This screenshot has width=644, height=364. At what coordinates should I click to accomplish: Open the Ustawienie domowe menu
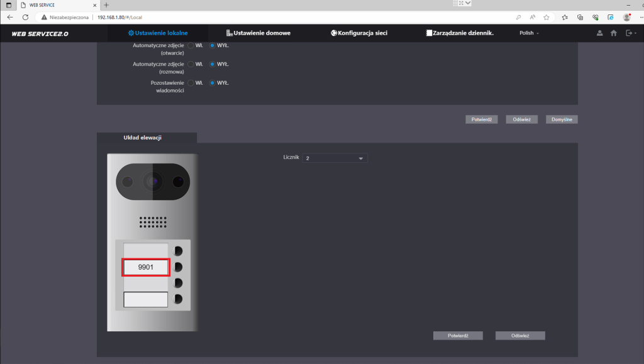click(258, 33)
